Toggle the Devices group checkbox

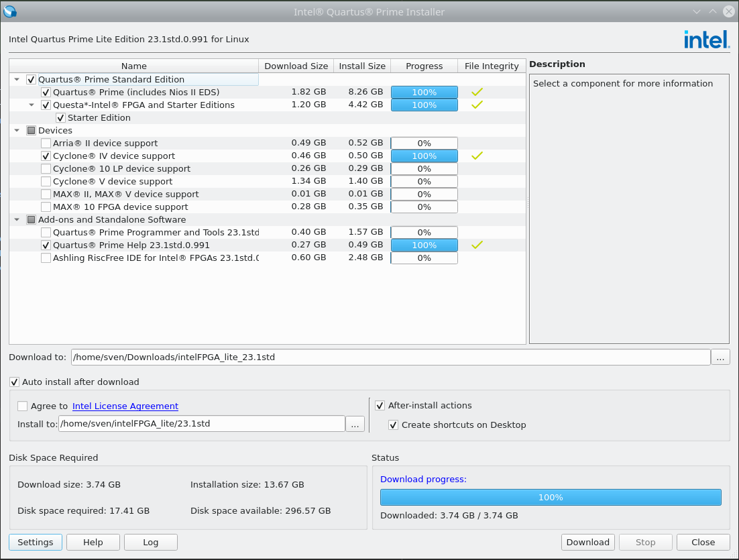(x=31, y=131)
